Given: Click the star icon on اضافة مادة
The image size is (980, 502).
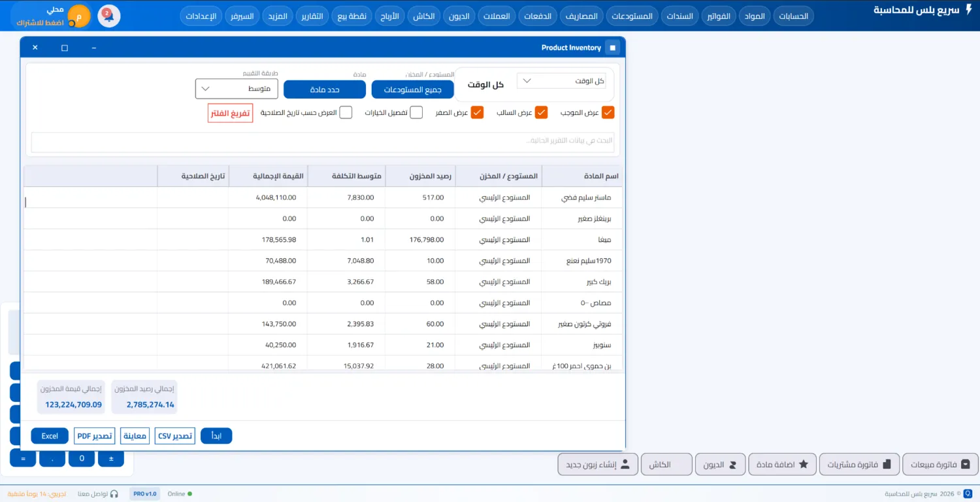Looking at the screenshot, I should pos(804,465).
